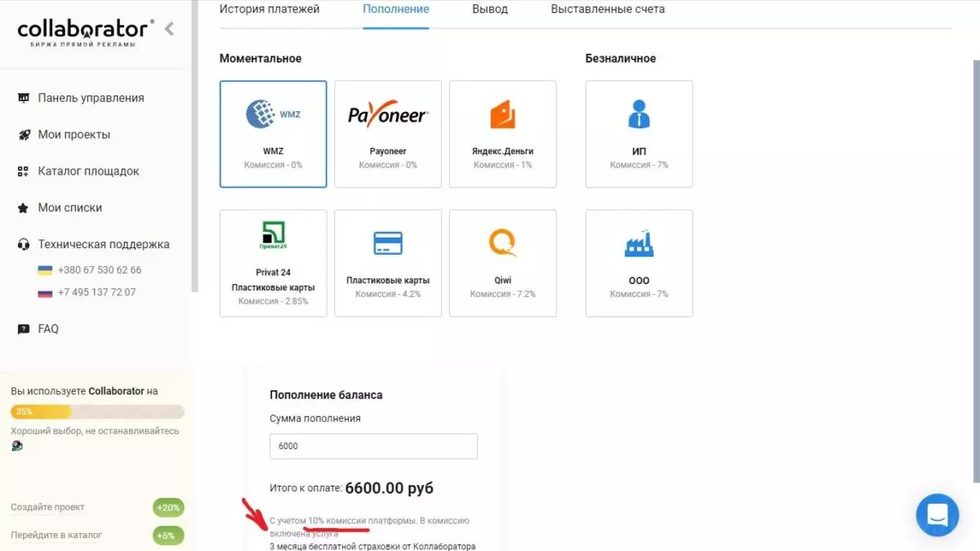
Task: Click the Ukrainian flag icon
Action: coord(45,270)
